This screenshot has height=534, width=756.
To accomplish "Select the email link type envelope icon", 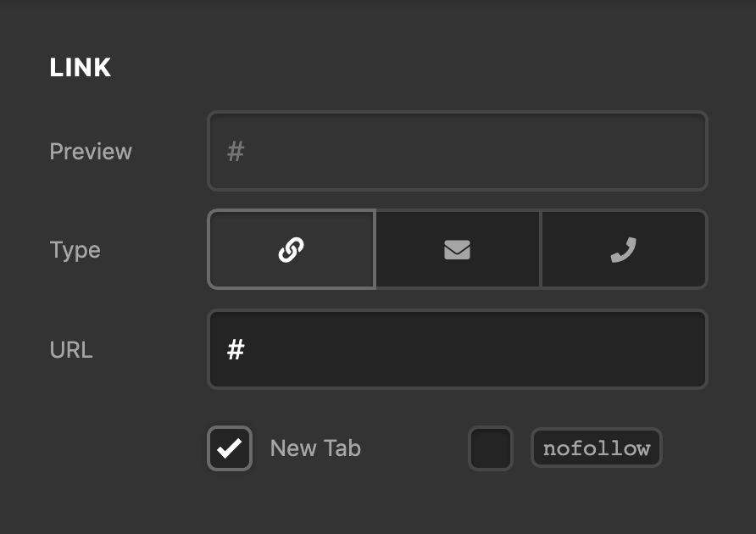I will 457,250.
